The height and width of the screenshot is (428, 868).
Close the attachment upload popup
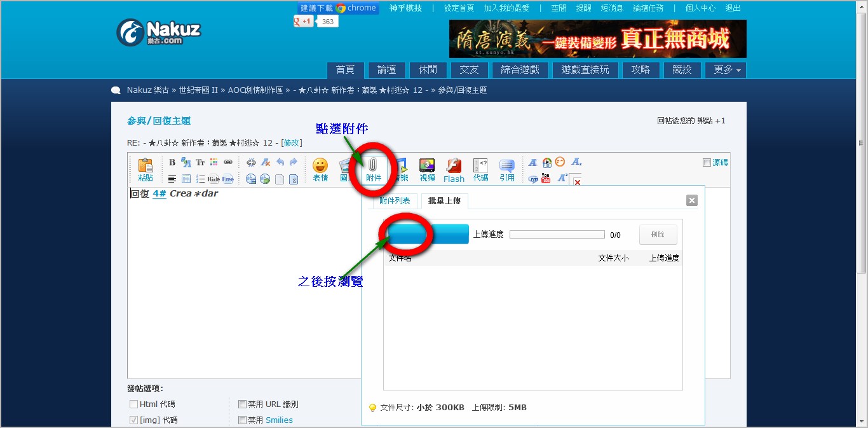pos(692,200)
